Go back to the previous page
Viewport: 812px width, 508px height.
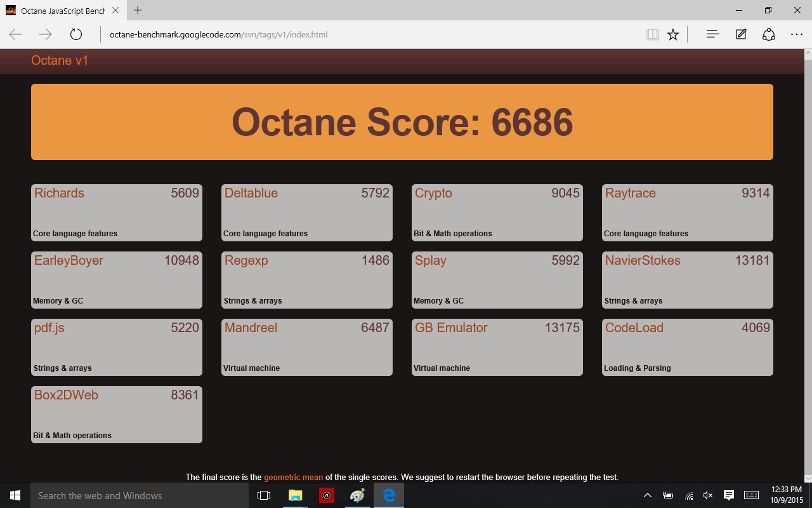16,34
